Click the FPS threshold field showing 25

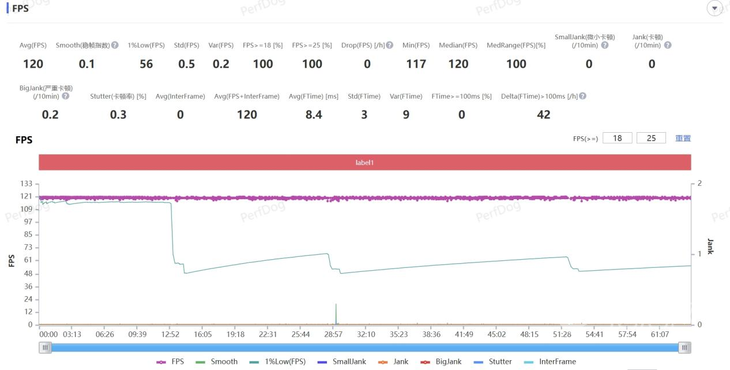[x=651, y=138]
